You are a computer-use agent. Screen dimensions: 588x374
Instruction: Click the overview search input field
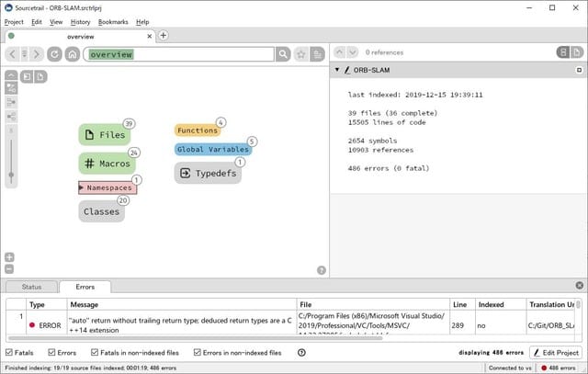point(179,54)
